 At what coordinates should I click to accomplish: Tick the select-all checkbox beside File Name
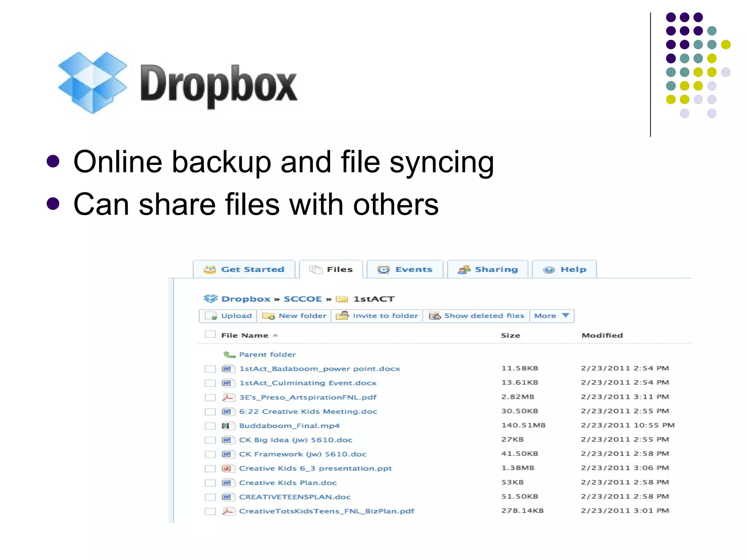pyautogui.click(x=210, y=334)
